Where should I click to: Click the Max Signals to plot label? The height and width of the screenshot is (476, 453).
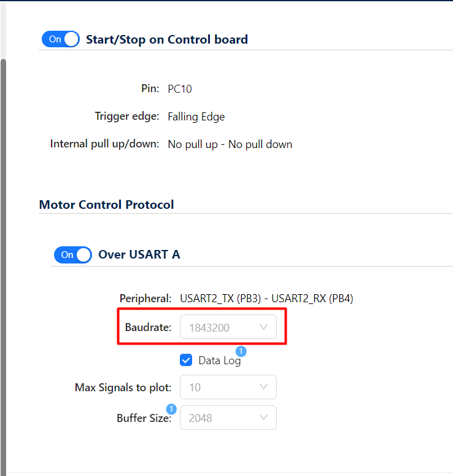(x=123, y=388)
